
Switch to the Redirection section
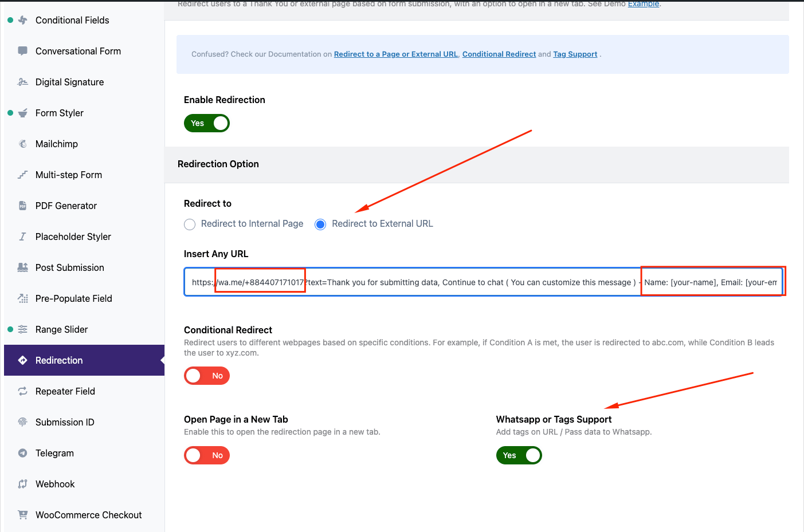pyautogui.click(x=60, y=360)
